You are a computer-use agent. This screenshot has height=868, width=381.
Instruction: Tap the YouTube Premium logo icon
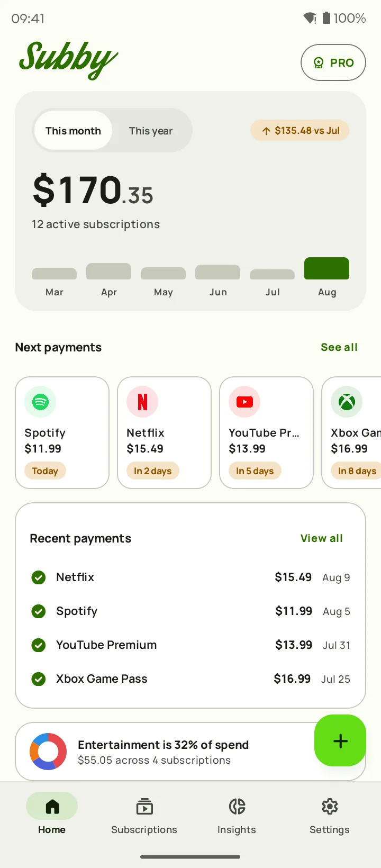[x=244, y=402]
